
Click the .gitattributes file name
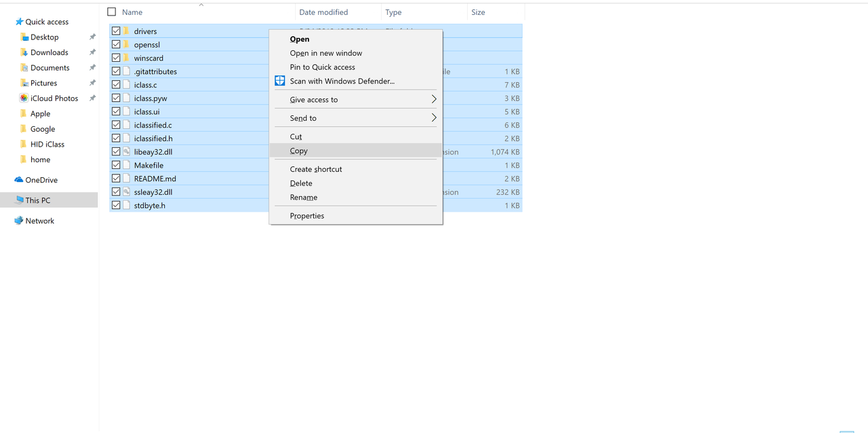pos(155,71)
